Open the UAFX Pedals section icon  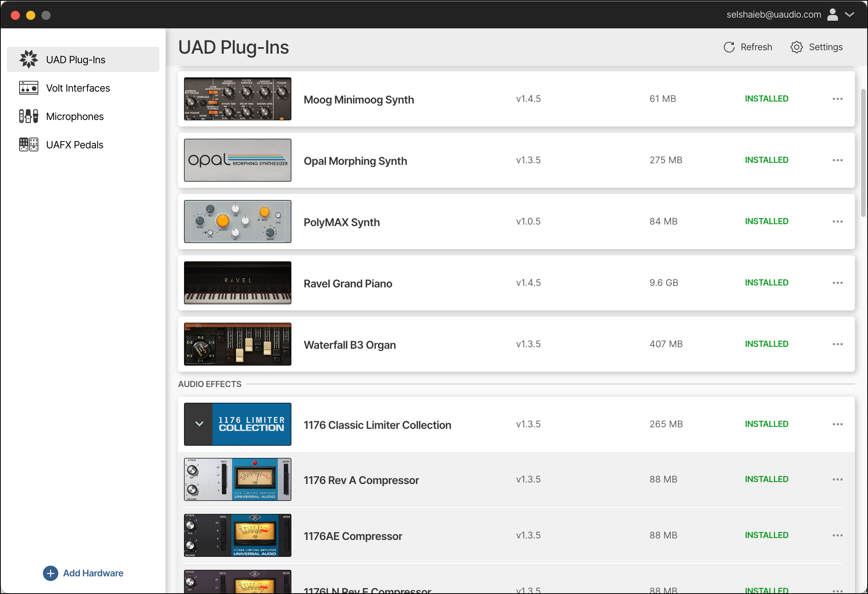click(28, 144)
